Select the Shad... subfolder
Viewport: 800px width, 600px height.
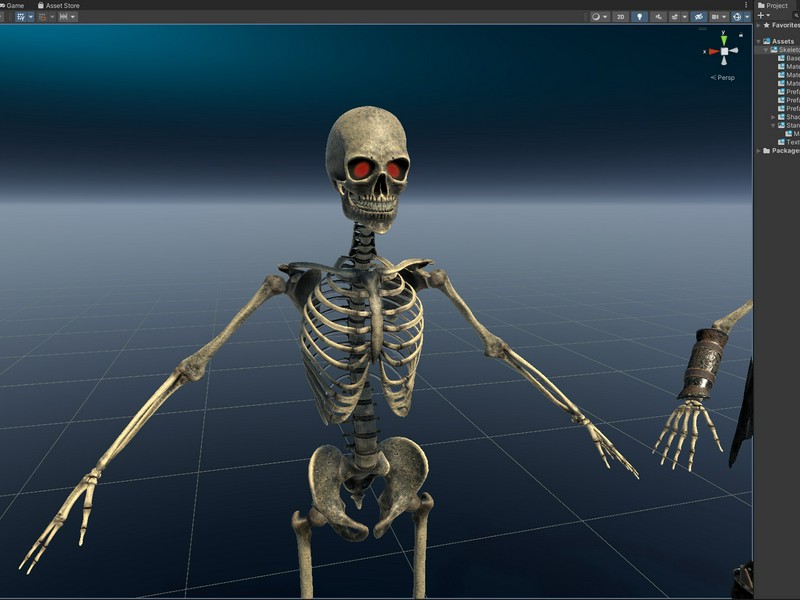pos(789,117)
